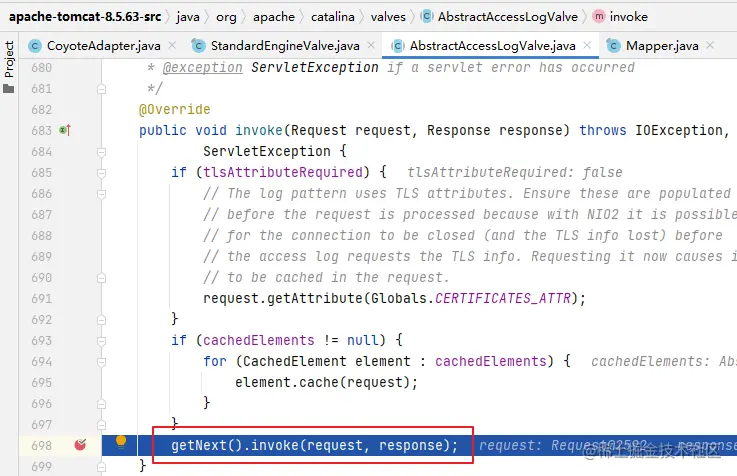Switch to Mapper.java tab

point(662,46)
